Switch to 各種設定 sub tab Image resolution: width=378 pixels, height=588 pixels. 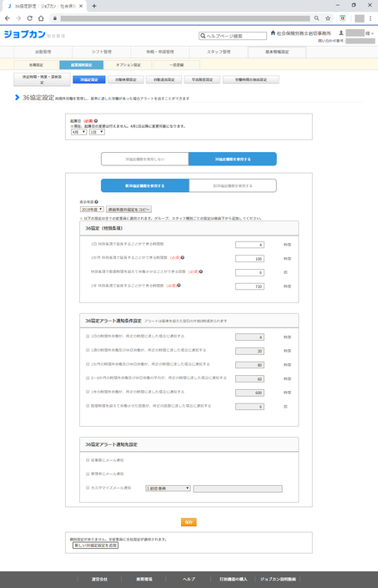(x=36, y=65)
